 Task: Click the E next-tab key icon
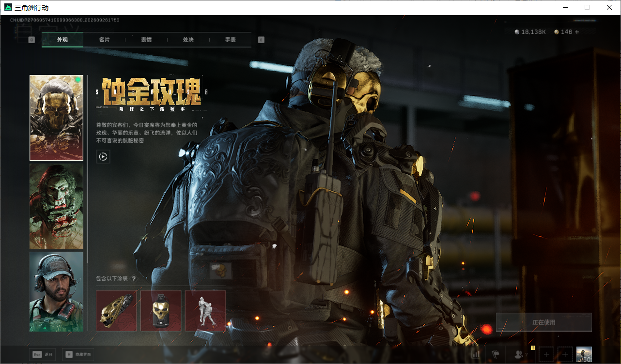261,40
